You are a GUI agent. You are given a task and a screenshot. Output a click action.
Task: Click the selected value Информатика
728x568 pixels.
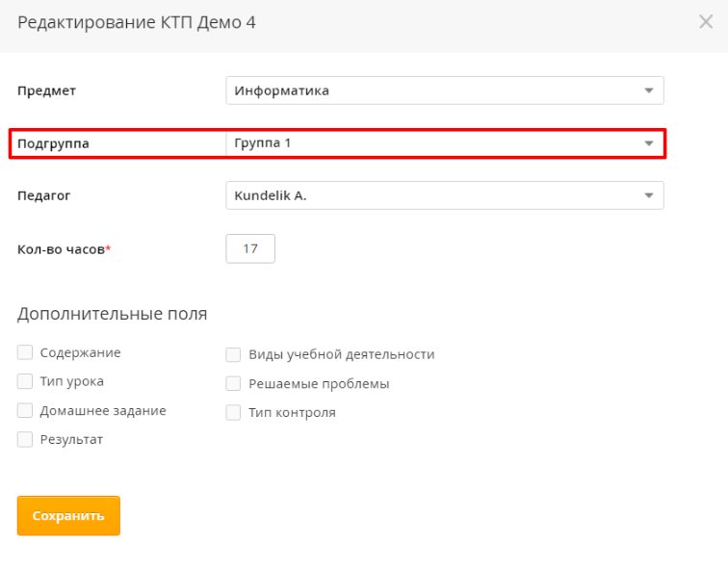pyautogui.click(x=282, y=90)
